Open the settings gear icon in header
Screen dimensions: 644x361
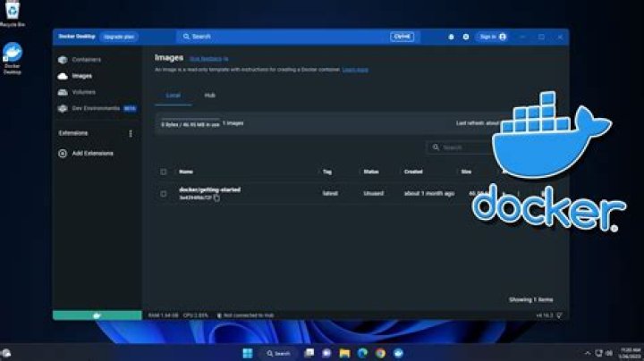[x=466, y=37]
